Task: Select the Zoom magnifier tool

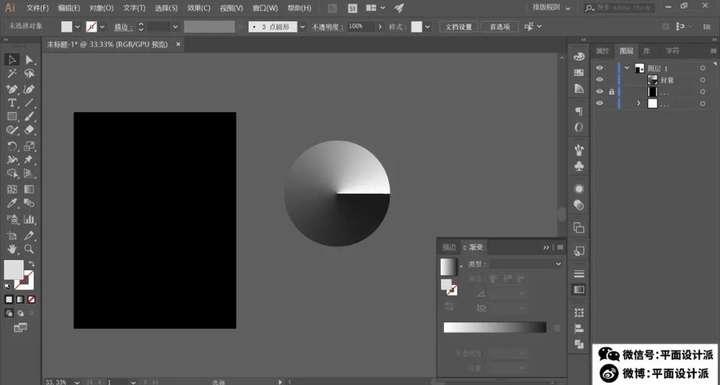Action: (x=29, y=249)
